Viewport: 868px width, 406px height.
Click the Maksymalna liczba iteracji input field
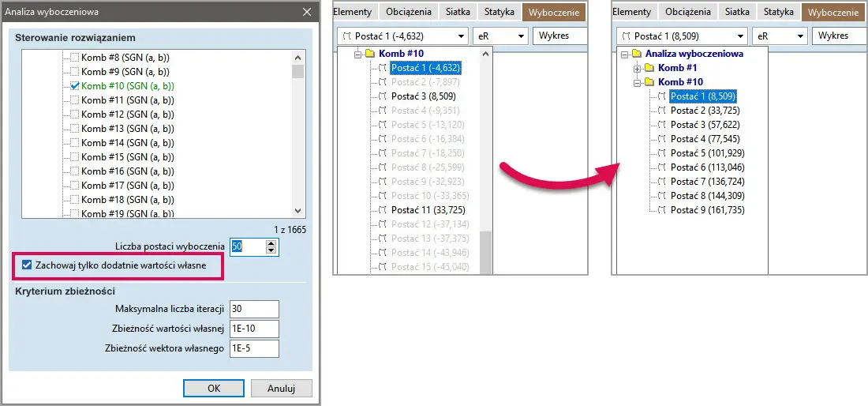(x=254, y=308)
